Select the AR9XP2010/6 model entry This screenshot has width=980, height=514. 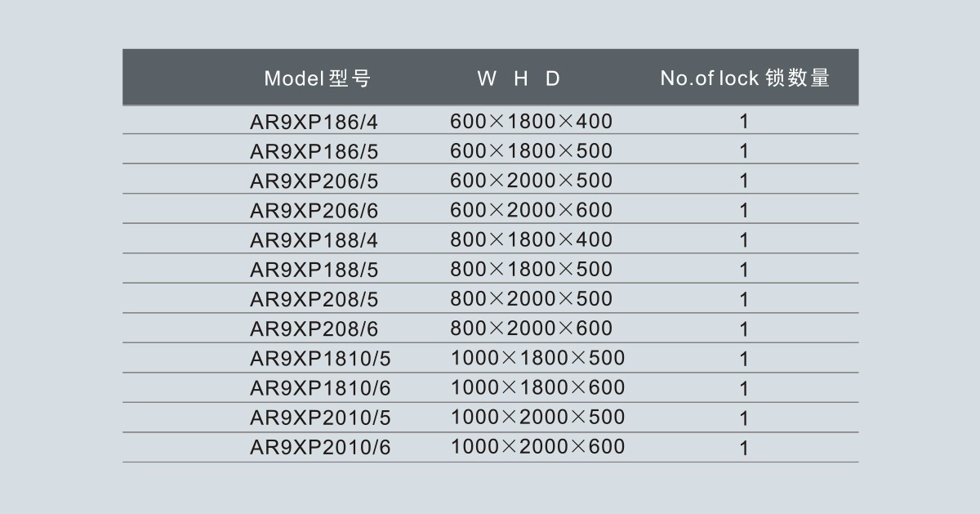point(320,448)
